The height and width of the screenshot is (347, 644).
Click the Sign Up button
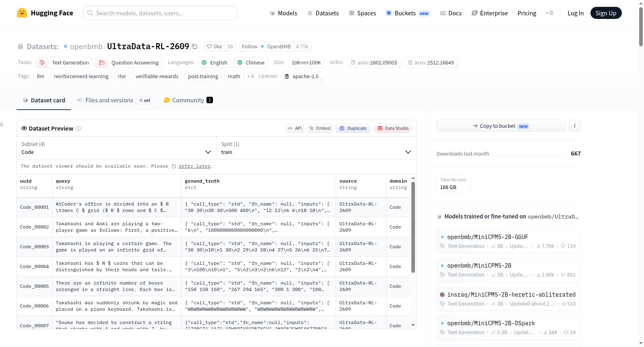(x=606, y=13)
